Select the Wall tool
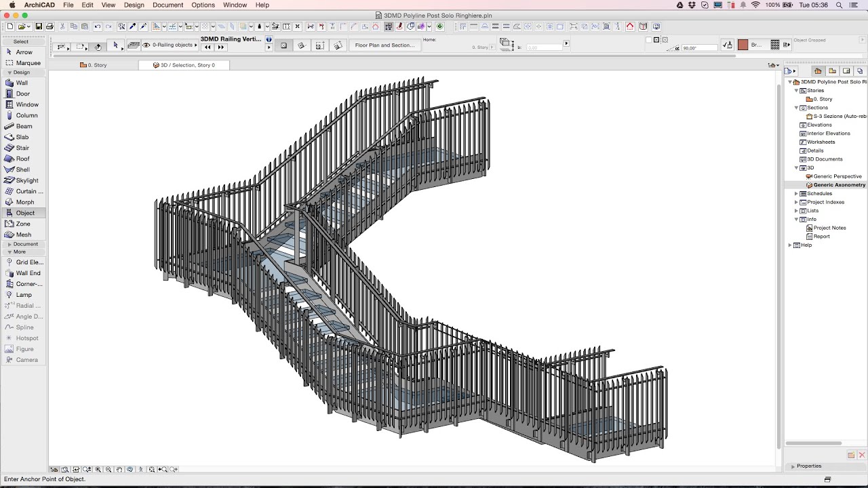868x488 pixels. pos(23,83)
